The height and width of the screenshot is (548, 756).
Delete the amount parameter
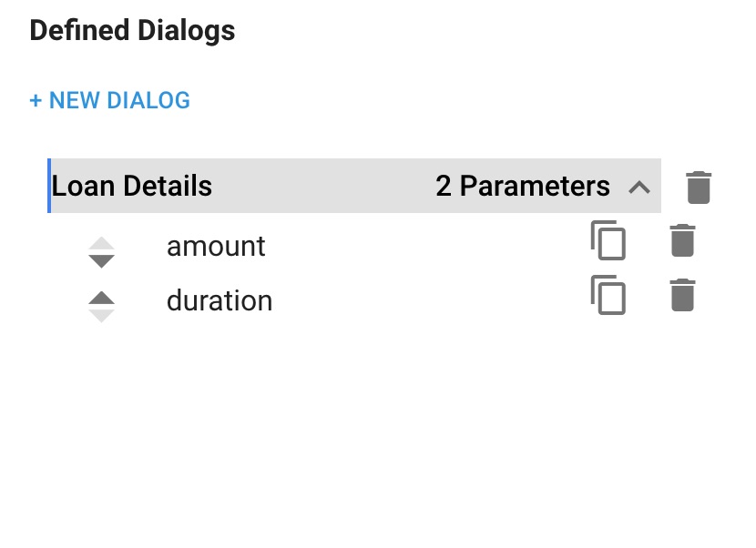click(x=682, y=240)
